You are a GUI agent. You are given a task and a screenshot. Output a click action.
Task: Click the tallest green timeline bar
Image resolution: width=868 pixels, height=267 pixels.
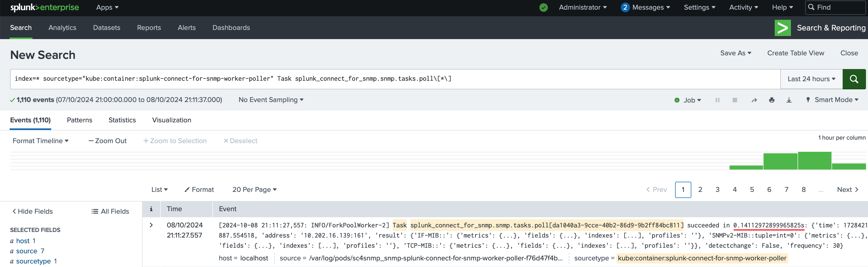814,161
